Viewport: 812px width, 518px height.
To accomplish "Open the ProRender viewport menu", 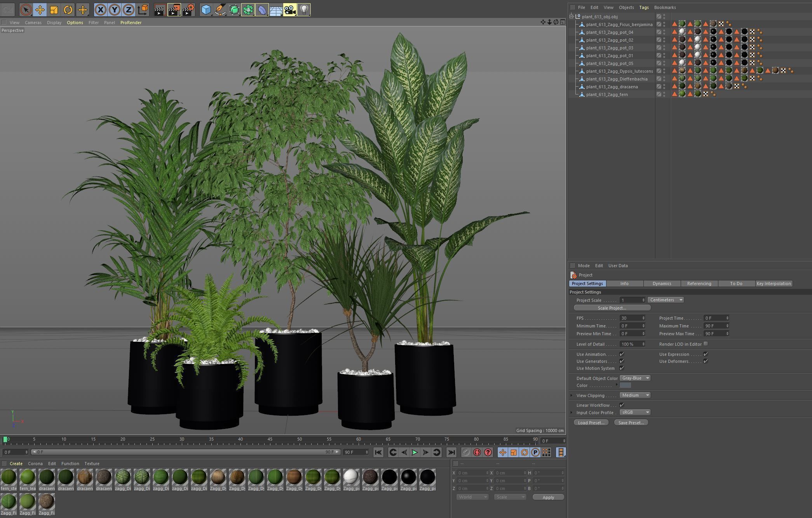I will pyautogui.click(x=131, y=23).
